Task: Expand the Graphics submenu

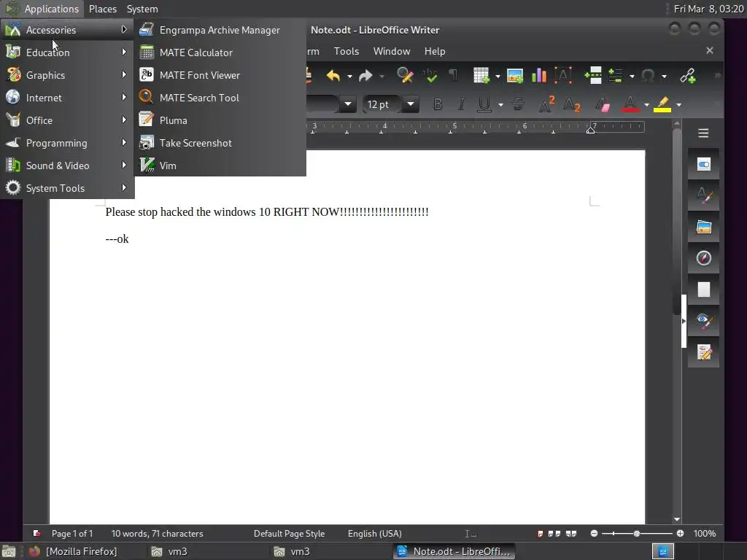Action: click(x=67, y=75)
